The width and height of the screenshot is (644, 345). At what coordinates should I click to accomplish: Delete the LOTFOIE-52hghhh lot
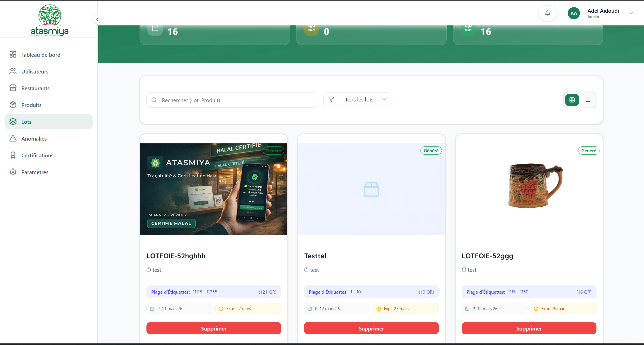[214, 328]
